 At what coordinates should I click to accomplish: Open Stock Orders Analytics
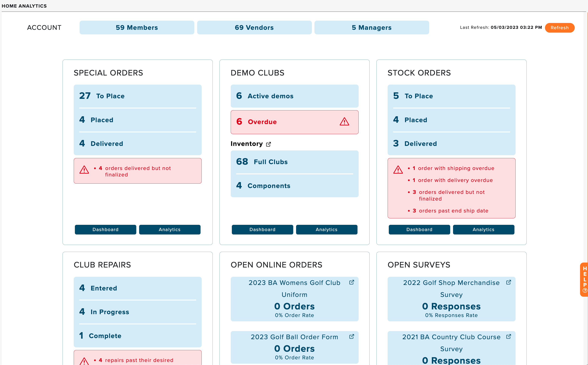484,230
